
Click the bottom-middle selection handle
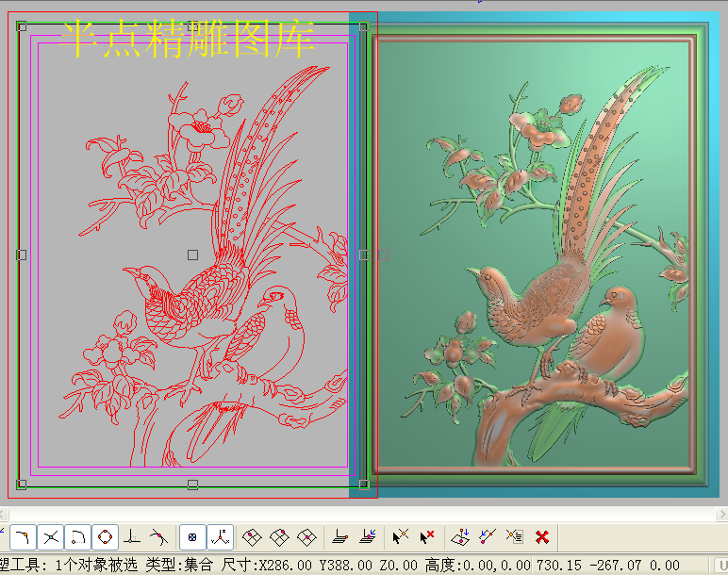point(192,485)
